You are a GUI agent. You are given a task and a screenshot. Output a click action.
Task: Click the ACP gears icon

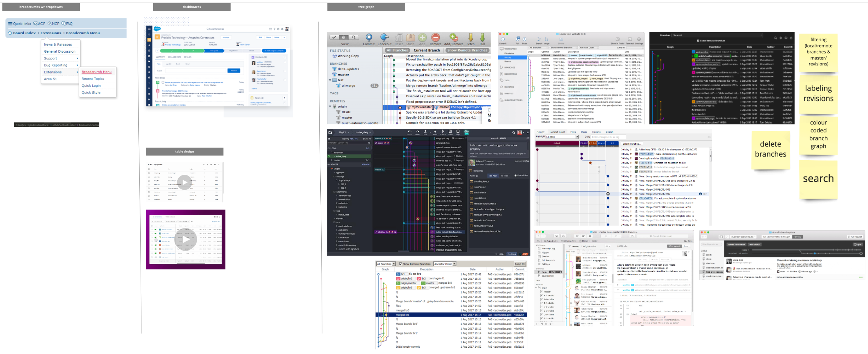point(35,24)
